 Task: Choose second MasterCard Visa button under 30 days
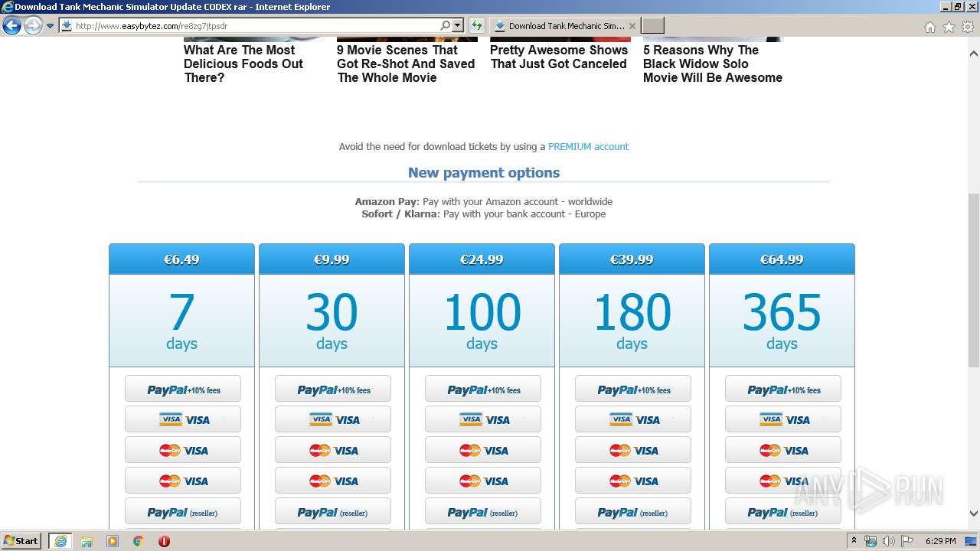[x=333, y=481]
